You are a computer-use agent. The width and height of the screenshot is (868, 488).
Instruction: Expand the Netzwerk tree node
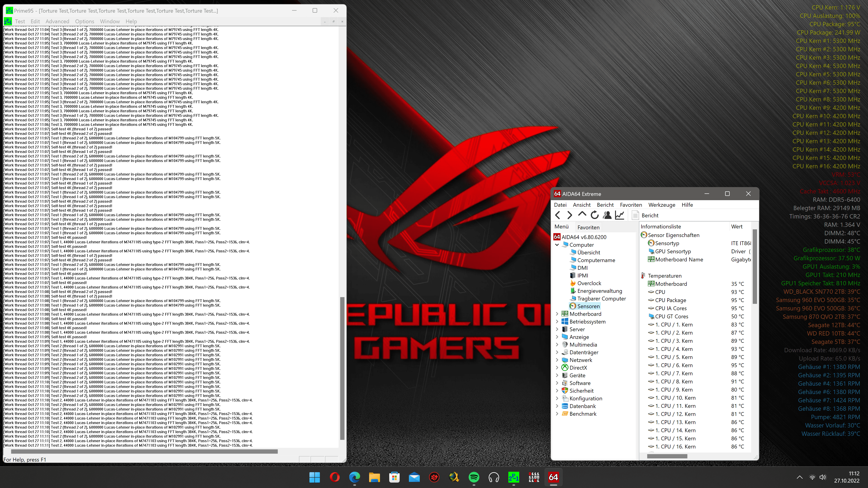coord(557,360)
